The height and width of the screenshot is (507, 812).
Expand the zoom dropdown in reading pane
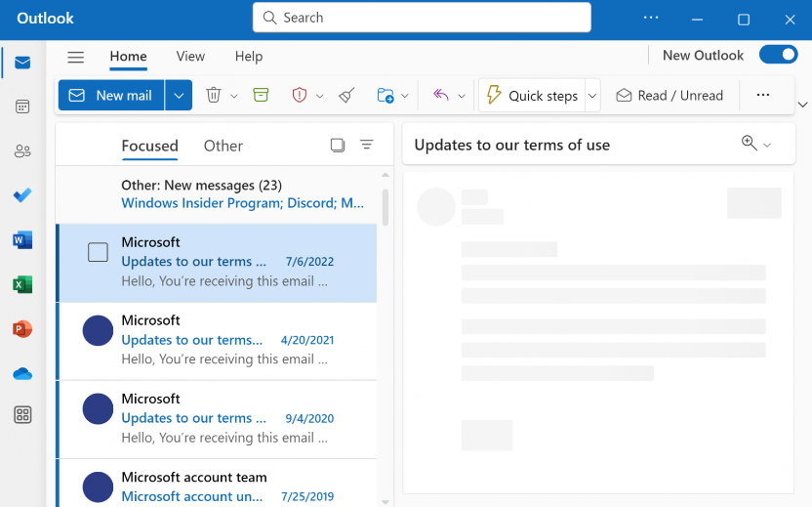(x=767, y=146)
